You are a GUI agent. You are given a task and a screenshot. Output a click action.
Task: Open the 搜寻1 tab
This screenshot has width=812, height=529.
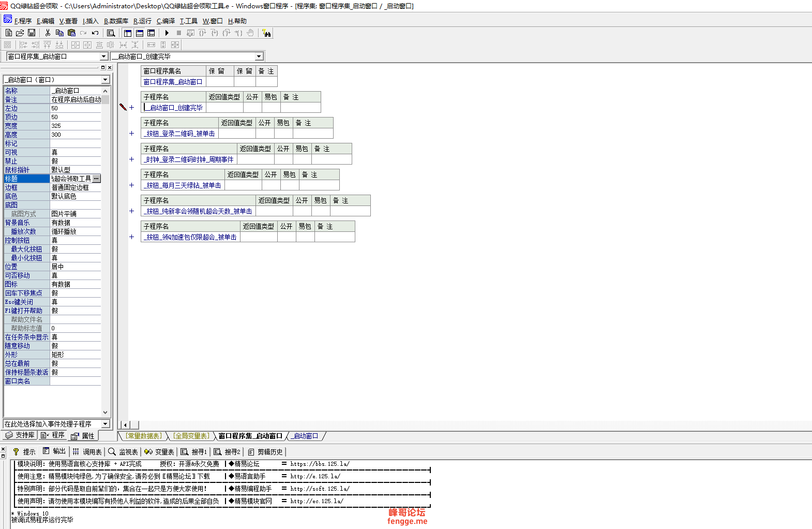[x=194, y=452]
